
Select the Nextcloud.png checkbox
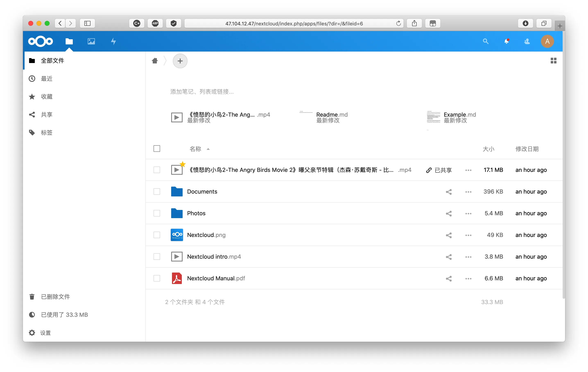[x=157, y=235]
